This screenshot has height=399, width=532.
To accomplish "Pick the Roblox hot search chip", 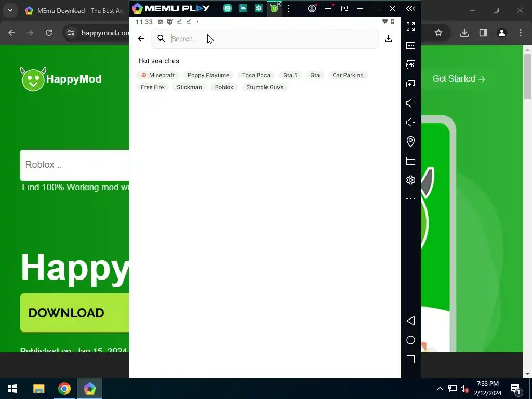I will click(224, 87).
